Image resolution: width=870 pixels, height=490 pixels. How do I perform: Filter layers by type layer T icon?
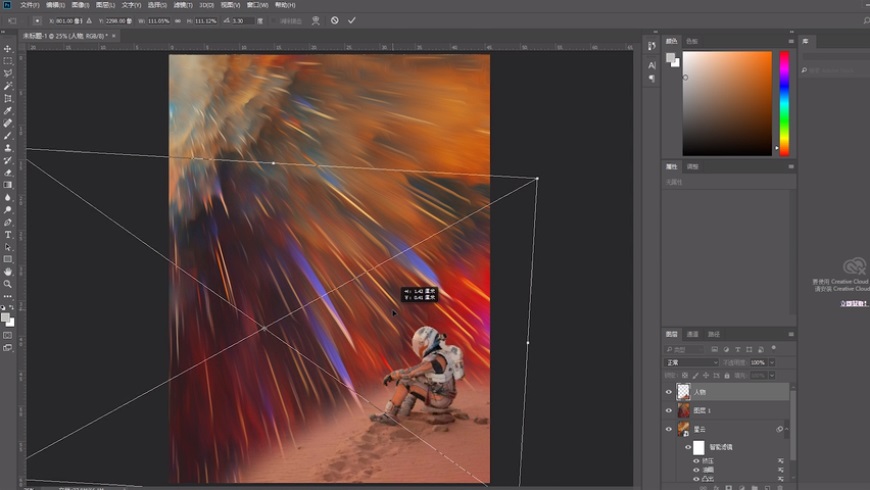coord(737,349)
